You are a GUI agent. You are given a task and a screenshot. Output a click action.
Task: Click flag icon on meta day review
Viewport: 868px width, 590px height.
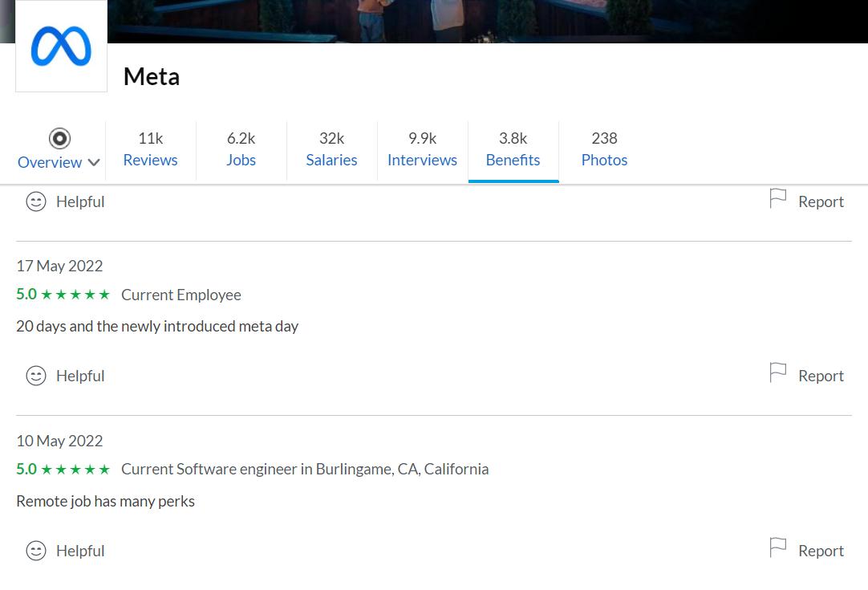point(778,372)
